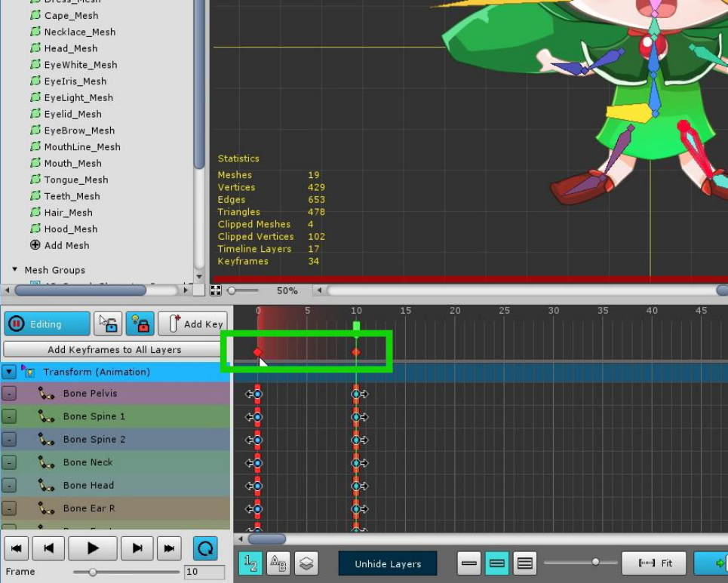
Task: Select Eyelid_Mesh item
Action: 72,114
